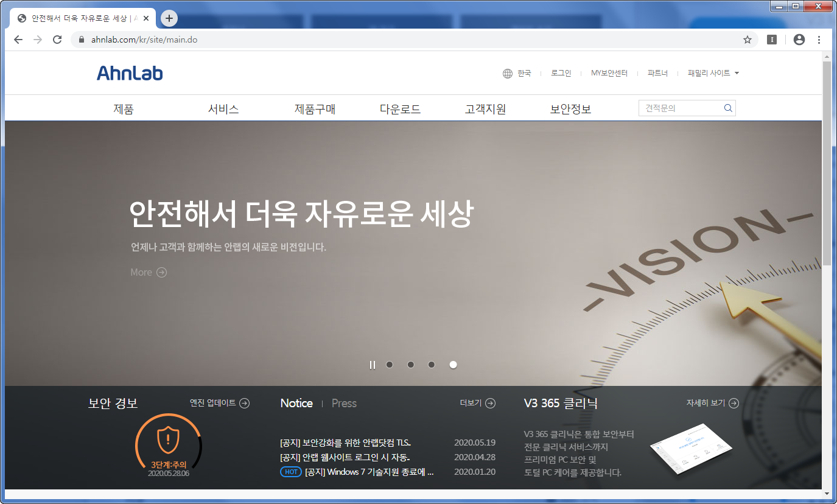Open the 제품구매 menu

point(315,109)
